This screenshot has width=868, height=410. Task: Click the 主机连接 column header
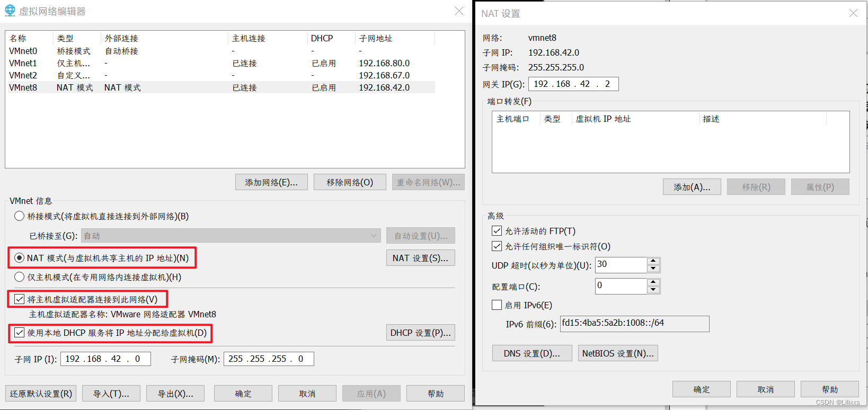click(268, 38)
